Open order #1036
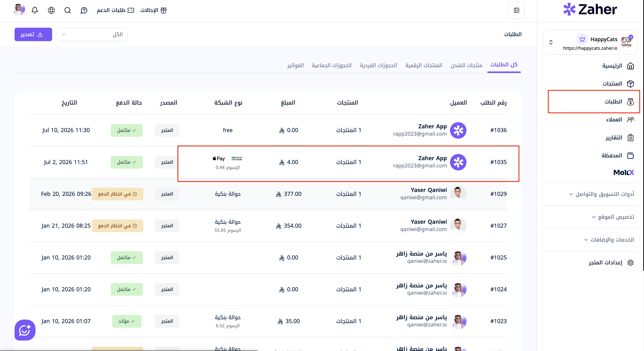The image size is (644, 351). point(498,130)
